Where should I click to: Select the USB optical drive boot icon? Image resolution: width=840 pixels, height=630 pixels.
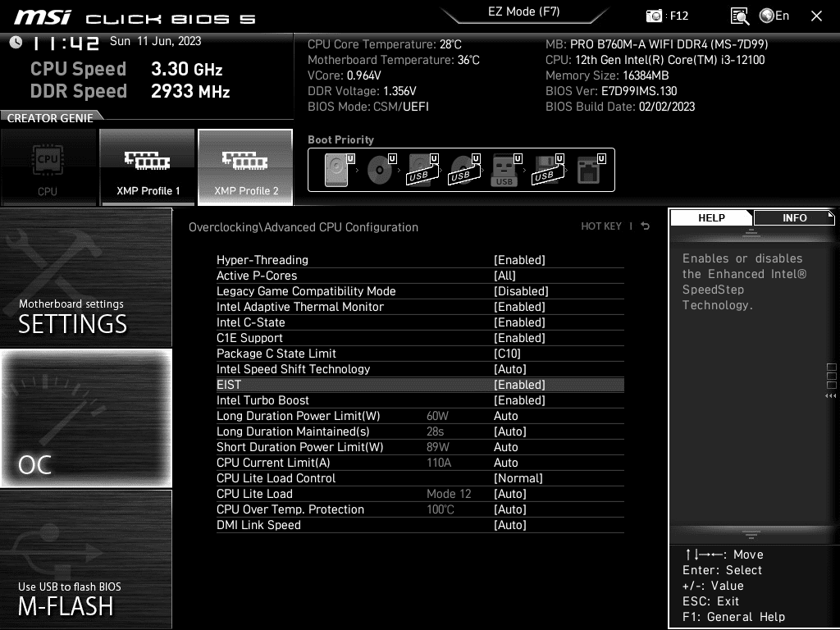tap(464, 170)
